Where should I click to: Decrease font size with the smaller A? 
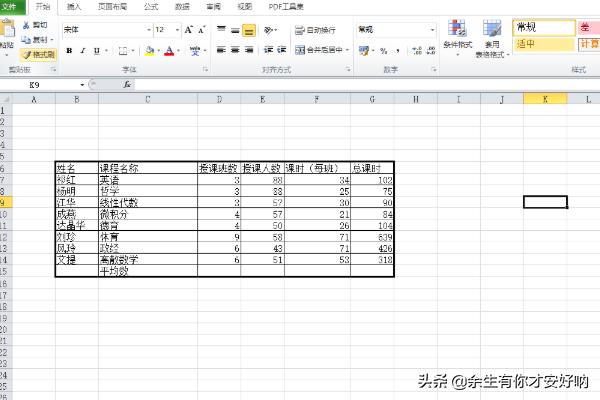[202, 30]
